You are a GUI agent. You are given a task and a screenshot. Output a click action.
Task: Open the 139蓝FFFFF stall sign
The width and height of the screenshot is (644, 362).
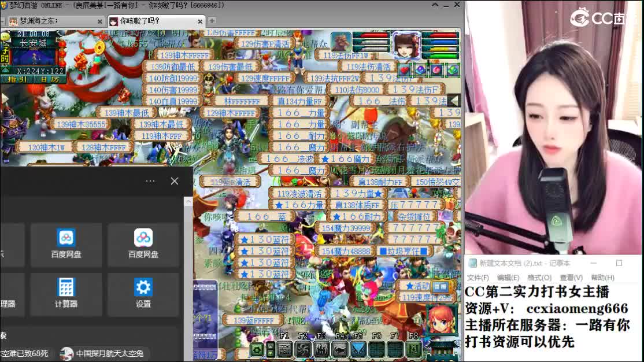coord(253,320)
